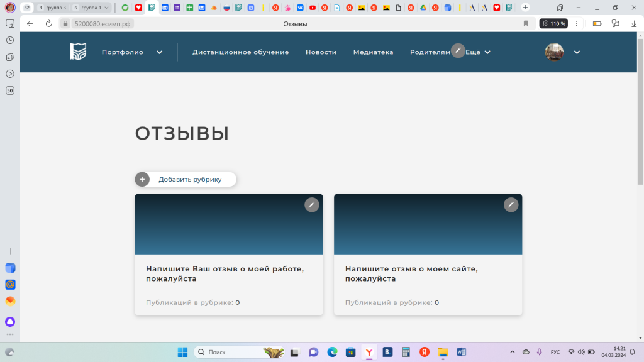Image resolution: width=644 pixels, height=362 pixels.
Task: Click the site logo in the header
Action: (78, 52)
